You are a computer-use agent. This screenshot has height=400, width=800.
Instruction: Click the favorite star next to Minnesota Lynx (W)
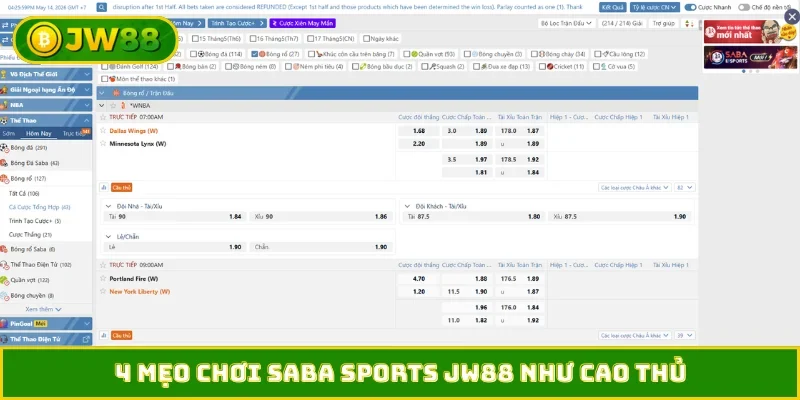click(x=103, y=143)
